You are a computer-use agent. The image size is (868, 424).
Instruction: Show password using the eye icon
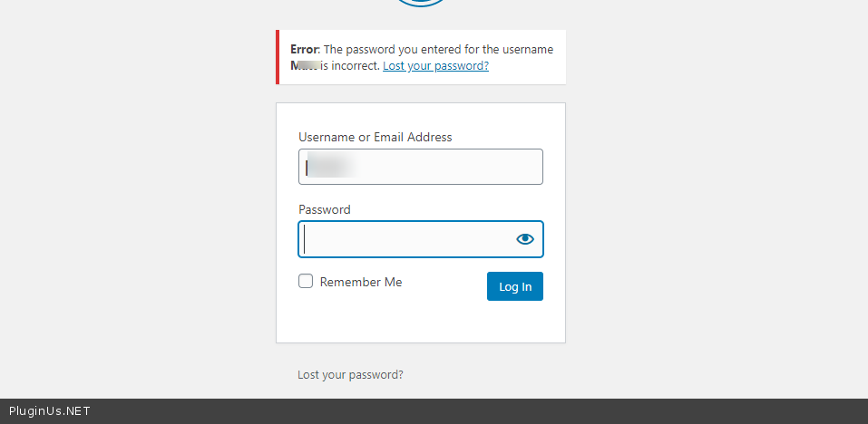tap(524, 239)
